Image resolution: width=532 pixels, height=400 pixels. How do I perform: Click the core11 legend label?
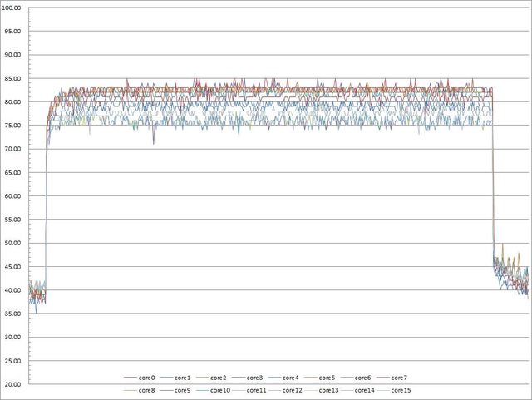pos(256,390)
